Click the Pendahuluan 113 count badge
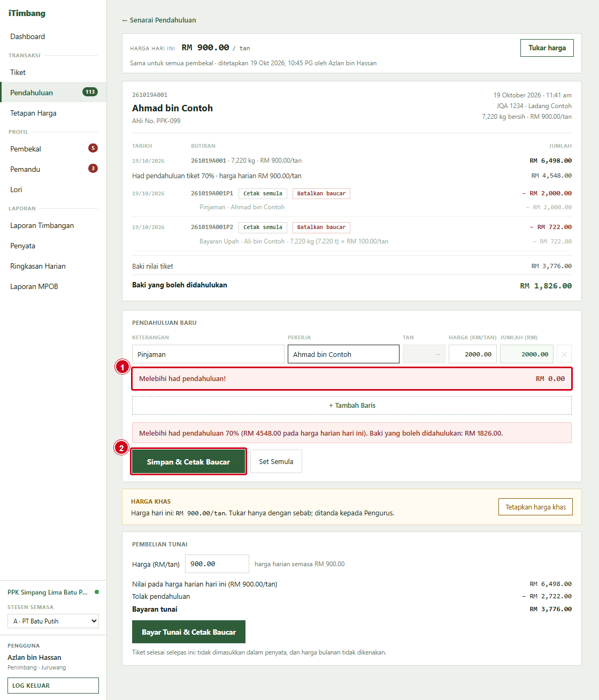Image resolution: width=599 pixels, height=700 pixels. pos(90,92)
